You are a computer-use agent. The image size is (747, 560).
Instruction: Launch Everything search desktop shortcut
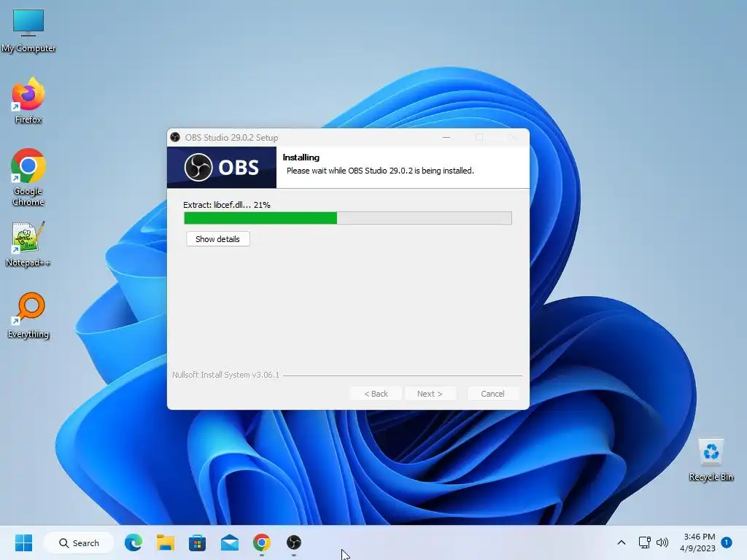28,315
